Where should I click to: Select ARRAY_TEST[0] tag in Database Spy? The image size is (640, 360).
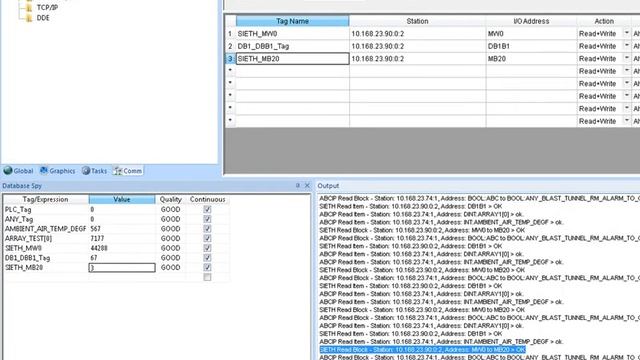pos(28,238)
